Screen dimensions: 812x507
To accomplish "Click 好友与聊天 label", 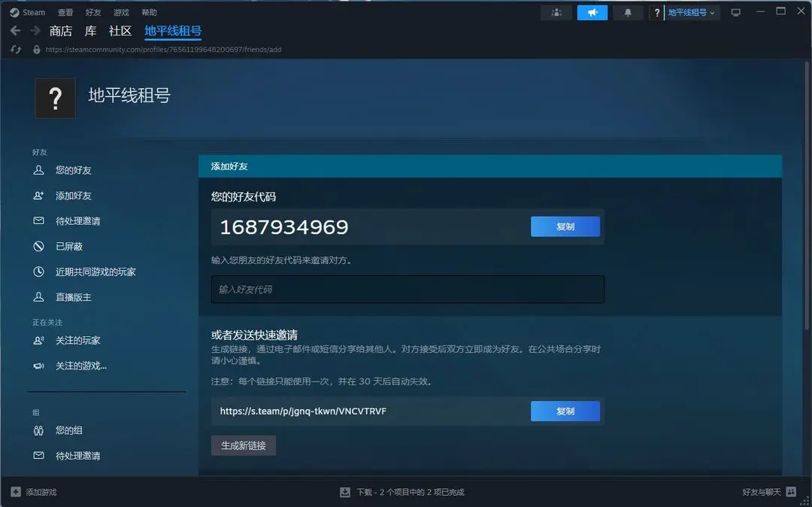I will pyautogui.click(x=761, y=491).
